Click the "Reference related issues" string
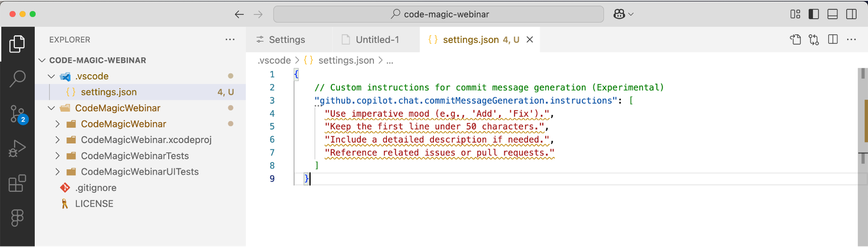868x247 pixels. 439,153
